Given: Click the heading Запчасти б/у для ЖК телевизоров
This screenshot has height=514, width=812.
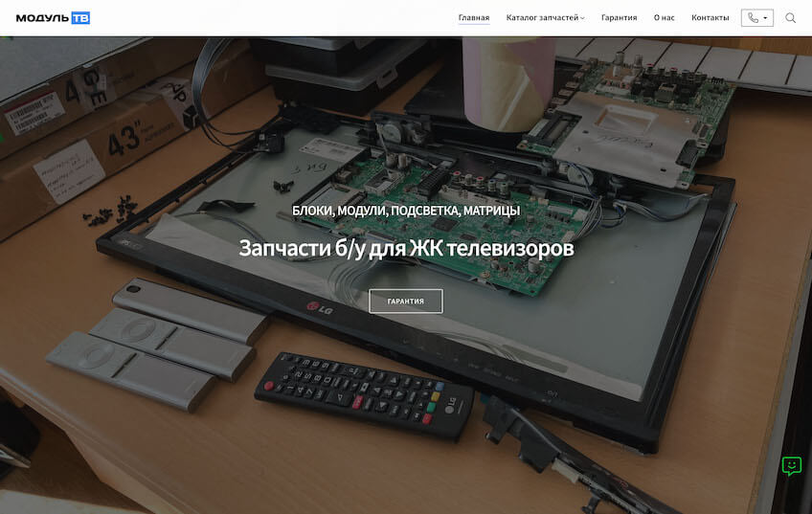Looking at the screenshot, I should (x=406, y=248).
